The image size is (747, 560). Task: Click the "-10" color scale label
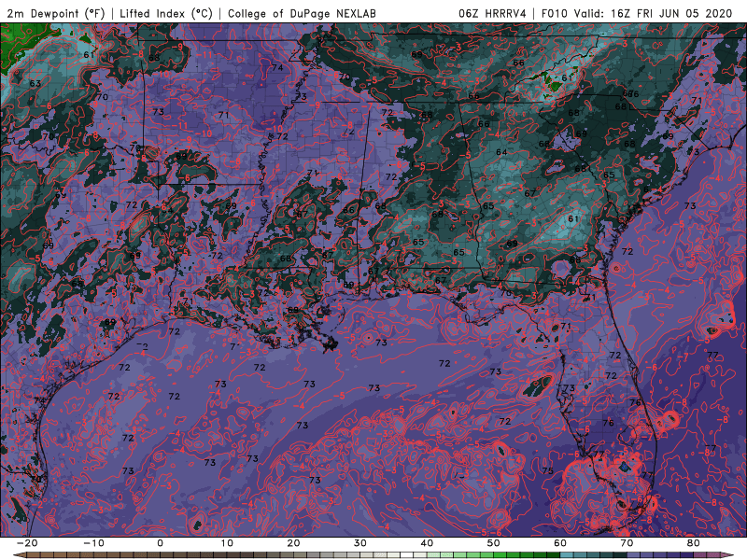pos(93,543)
